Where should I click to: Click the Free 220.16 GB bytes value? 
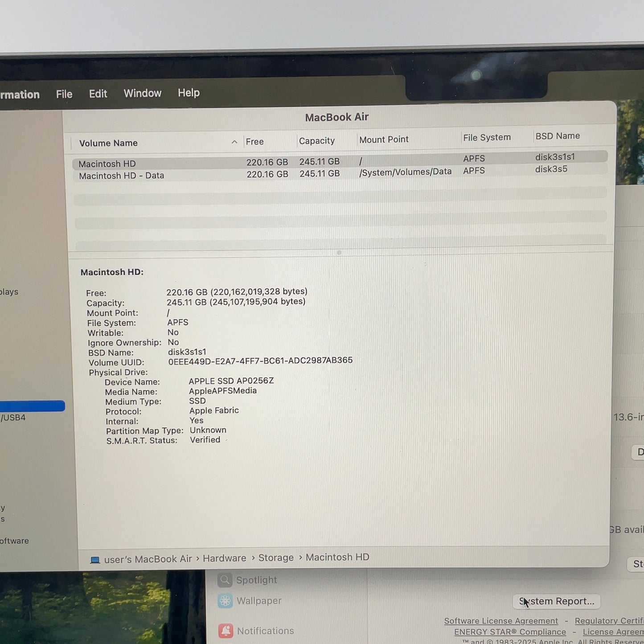point(237,291)
